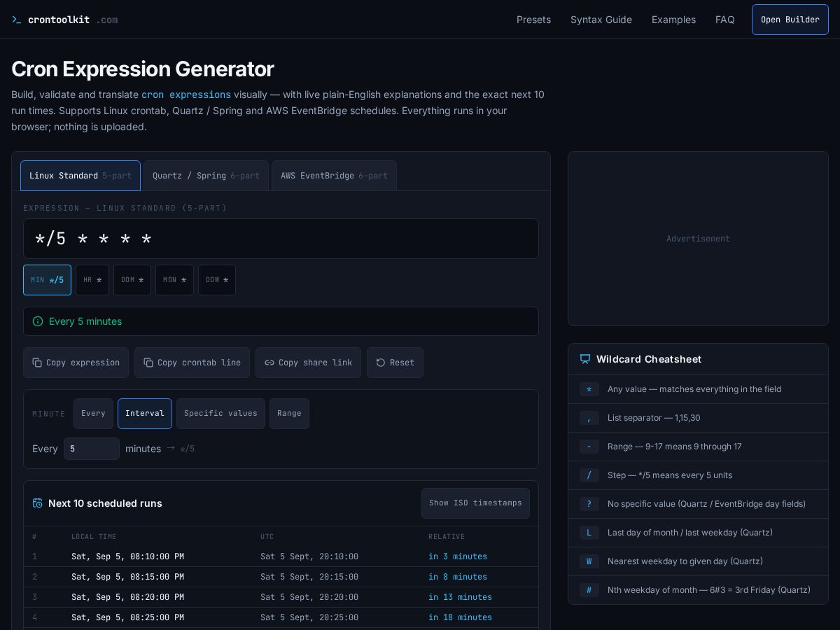This screenshot has width=840, height=630.
Task: Choose the Range minute mode
Action: point(289,414)
